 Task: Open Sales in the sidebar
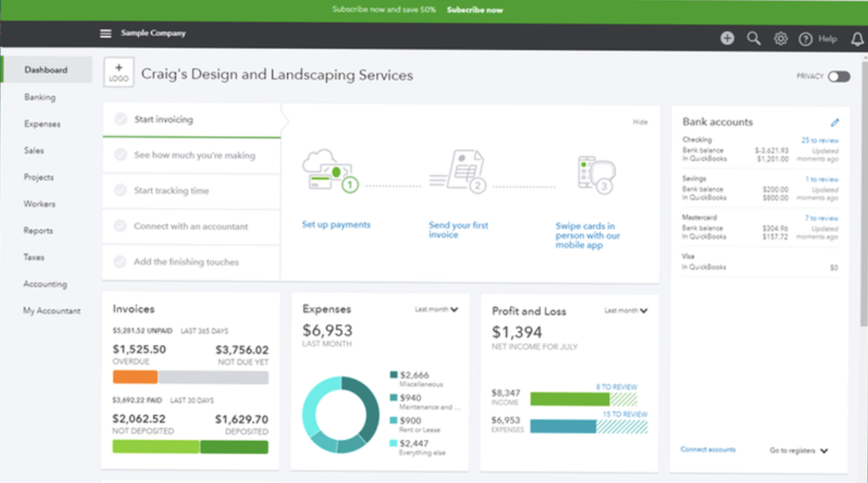34,150
